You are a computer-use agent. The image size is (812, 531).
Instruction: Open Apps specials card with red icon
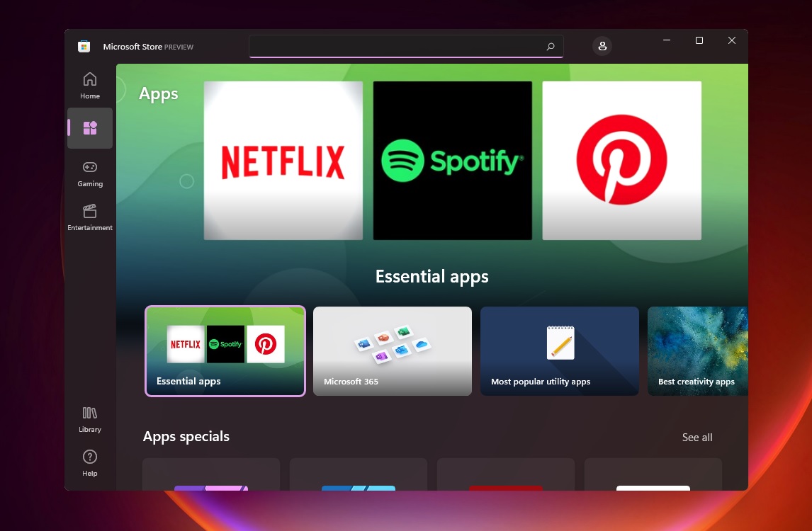click(506, 474)
